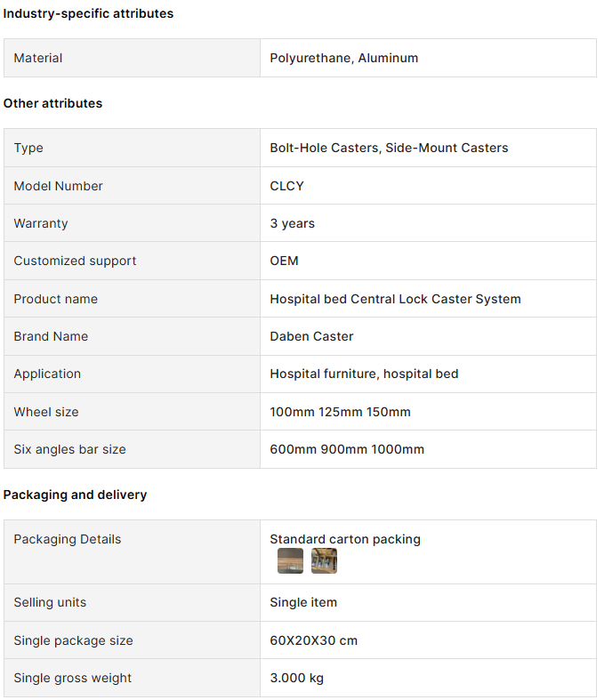Click the Polyurethane, Aluminum material value

tap(343, 58)
